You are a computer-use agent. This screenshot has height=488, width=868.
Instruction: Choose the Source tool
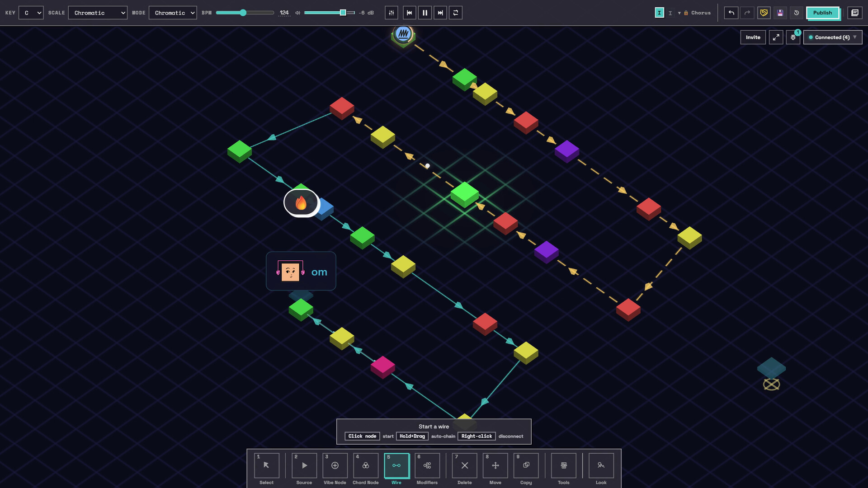[x=304, y=465]
